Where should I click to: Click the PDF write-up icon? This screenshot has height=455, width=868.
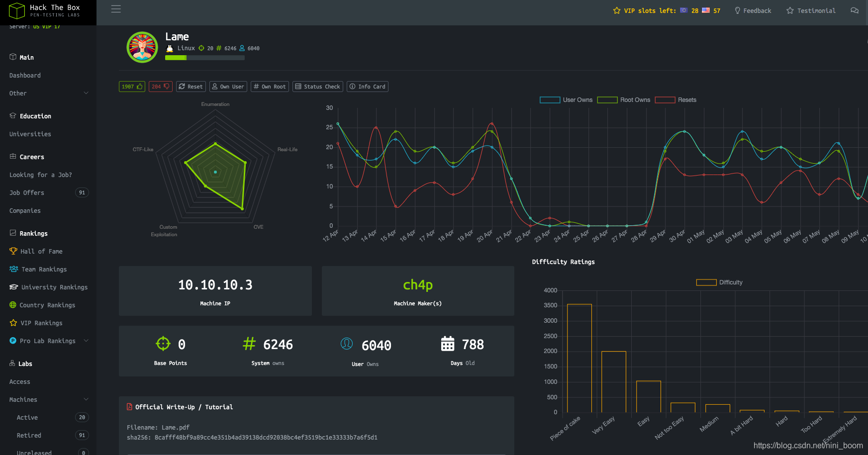129,407
